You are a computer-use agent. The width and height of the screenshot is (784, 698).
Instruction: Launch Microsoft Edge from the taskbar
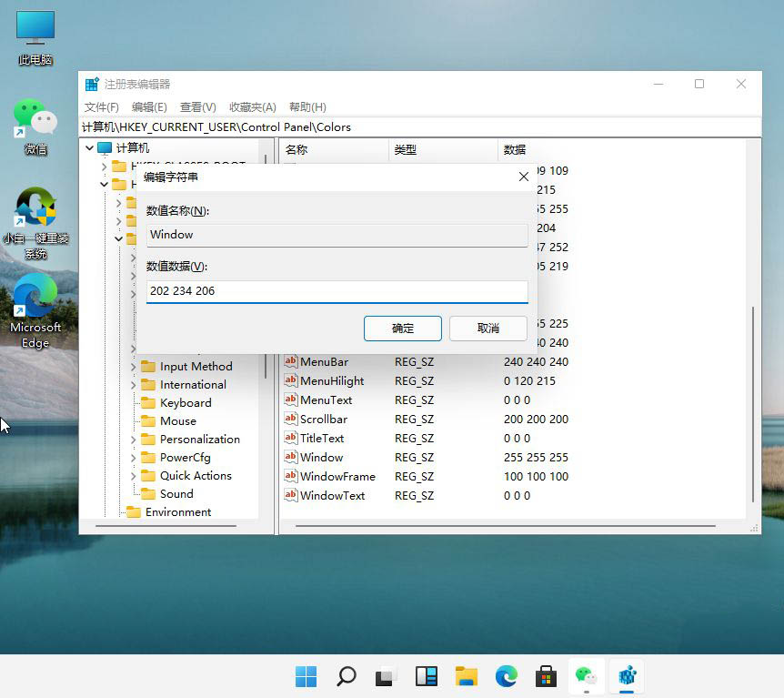506,676
